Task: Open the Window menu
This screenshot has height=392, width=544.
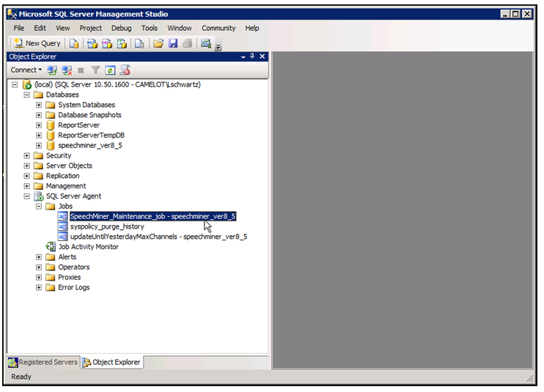Action: coord(180,28)
